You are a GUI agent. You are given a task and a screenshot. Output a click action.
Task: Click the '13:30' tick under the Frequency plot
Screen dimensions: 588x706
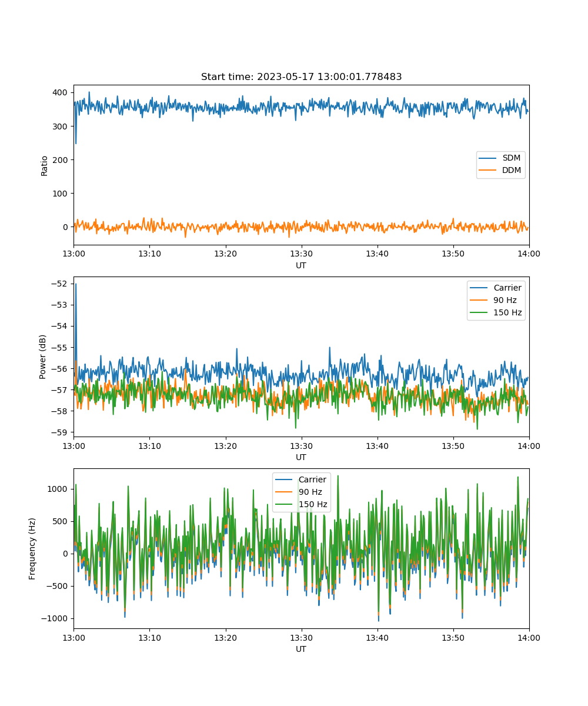click(301, 637)
